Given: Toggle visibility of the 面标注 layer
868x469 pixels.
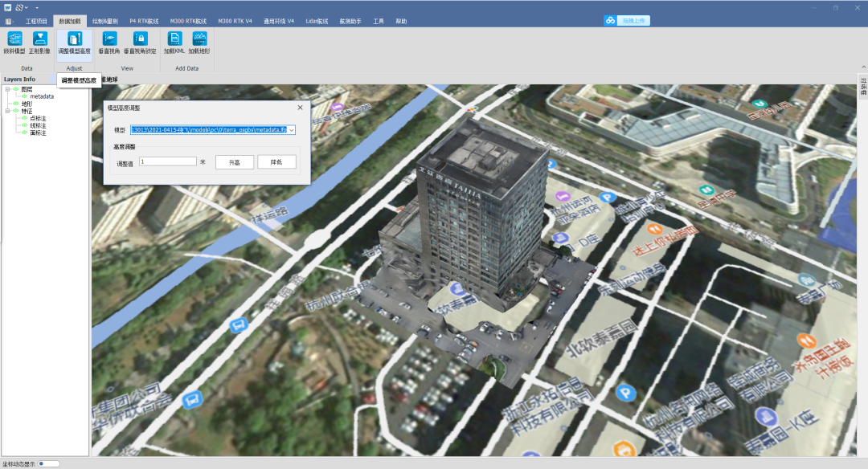Looking at the screenshot, I should (x=25, y=133).
